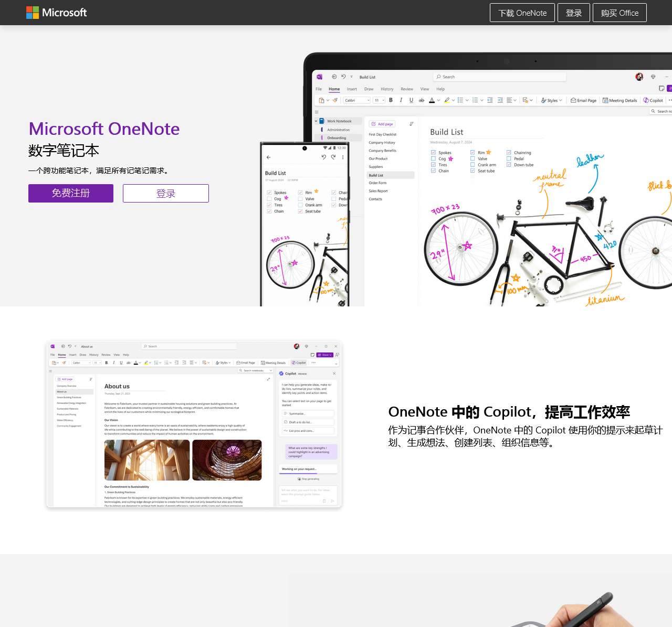Tap Redo on the phone screenshot
The width and height of the screenshot is (672, 627).
(333, 157)
